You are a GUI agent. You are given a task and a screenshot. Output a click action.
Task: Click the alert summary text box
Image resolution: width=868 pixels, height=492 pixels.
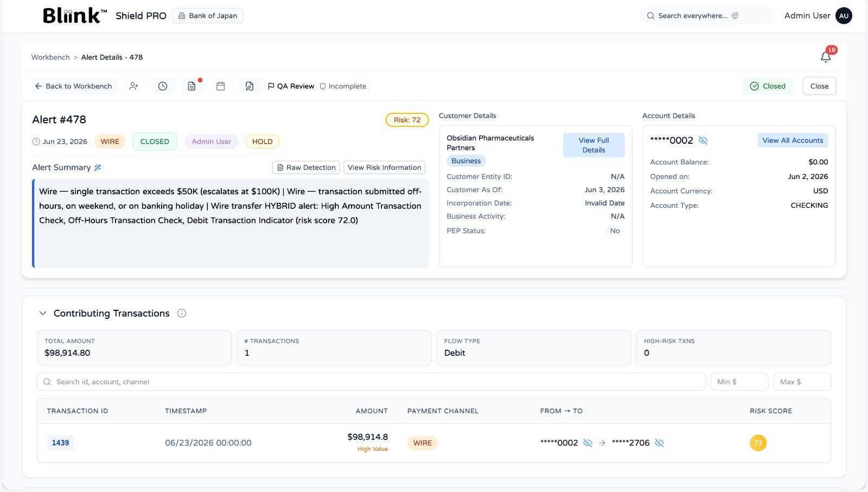tap(231, 223)
